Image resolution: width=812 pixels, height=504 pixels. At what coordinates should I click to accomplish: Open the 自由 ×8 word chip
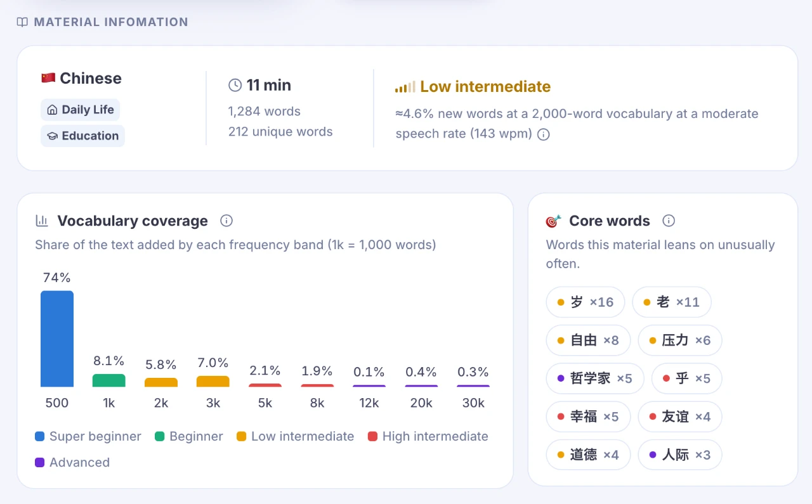(x=588, y=340)
